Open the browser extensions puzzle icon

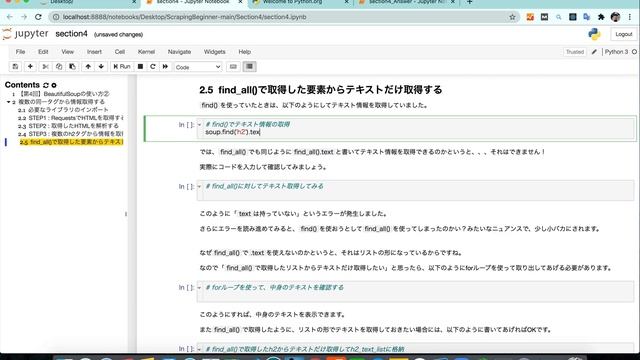pyautogui.click(x=601, y=17)
